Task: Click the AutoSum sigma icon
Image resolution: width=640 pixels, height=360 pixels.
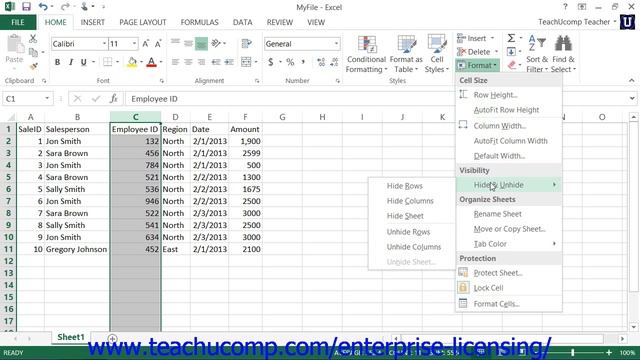Action: (x=511, y=38)
